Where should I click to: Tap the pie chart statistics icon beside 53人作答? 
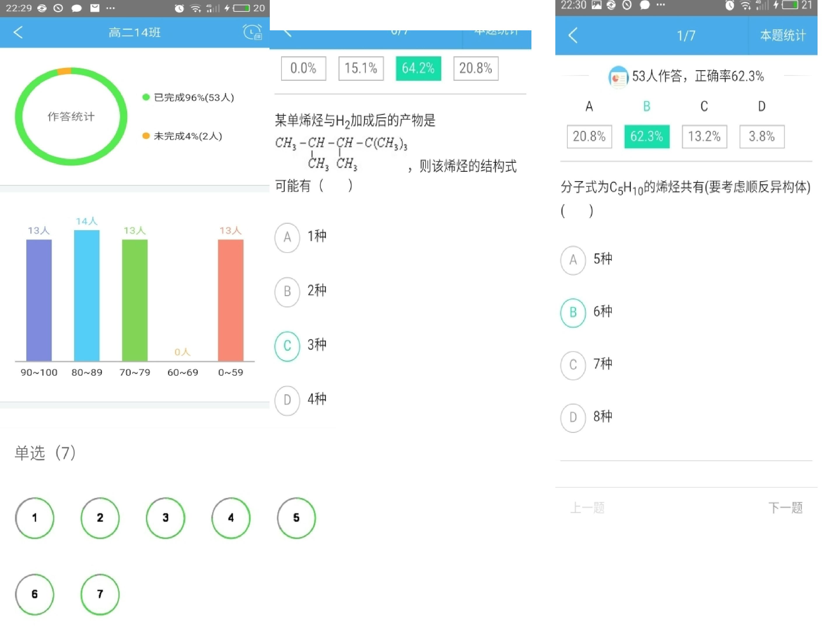[618, 77]
